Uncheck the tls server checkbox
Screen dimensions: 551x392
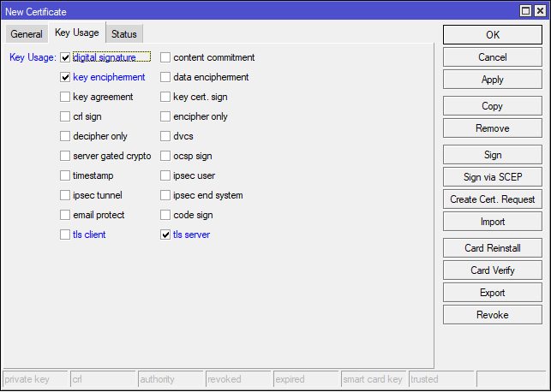pos(165,234)
